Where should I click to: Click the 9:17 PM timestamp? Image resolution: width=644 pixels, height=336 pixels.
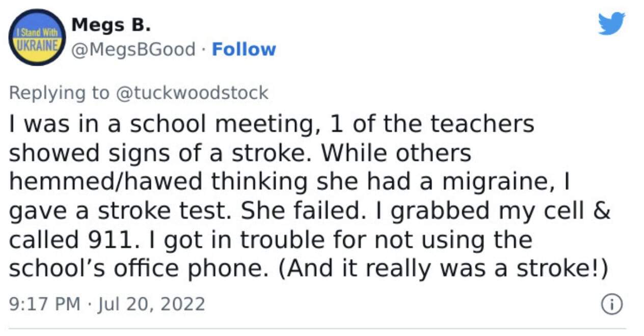(x=45, y=304)
